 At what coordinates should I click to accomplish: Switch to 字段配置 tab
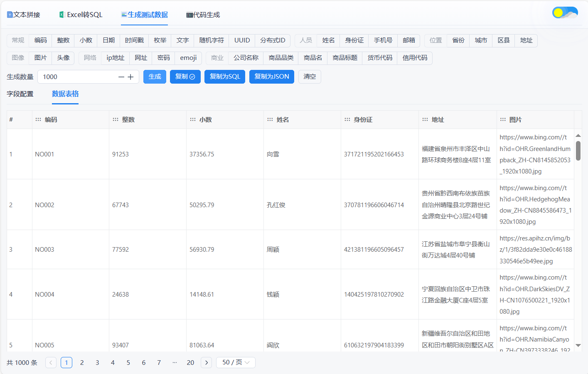point(20,94)
